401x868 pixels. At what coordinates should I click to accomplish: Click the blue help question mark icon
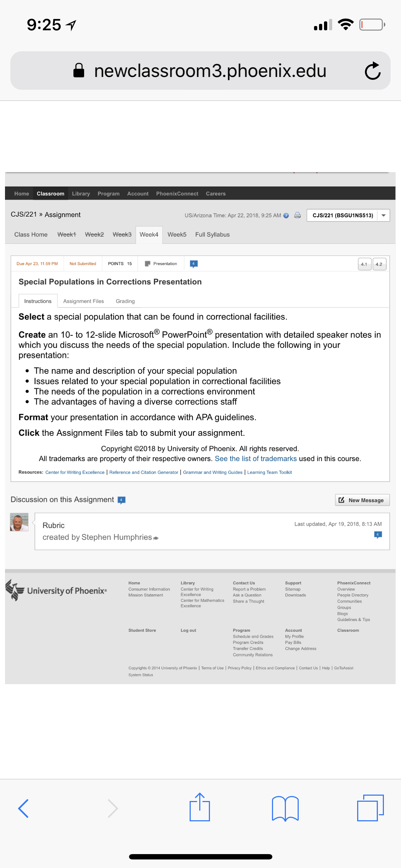tap(286, 216)
